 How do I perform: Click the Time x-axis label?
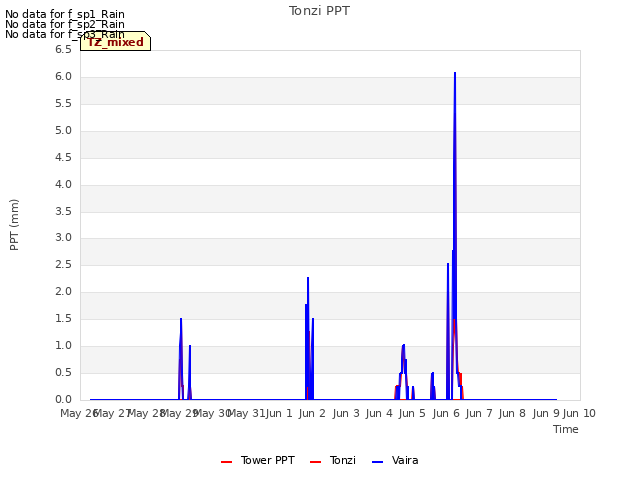[x=566, y=429]
